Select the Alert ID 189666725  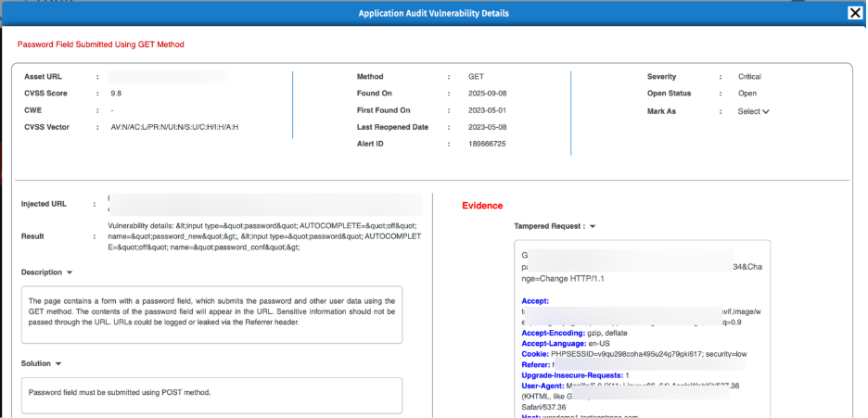(x=487, y=144)
